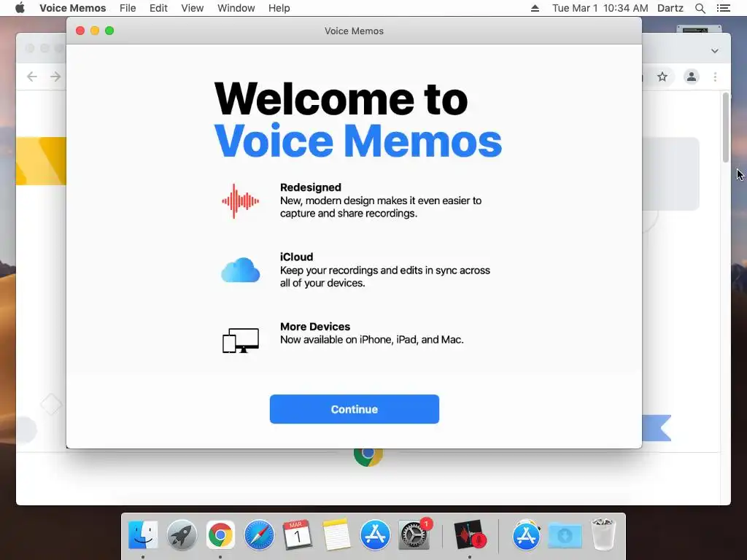Click the iCloud cloud icon
Screen dimensions: 747x560
pyautogui.click(x=240, y=270)
